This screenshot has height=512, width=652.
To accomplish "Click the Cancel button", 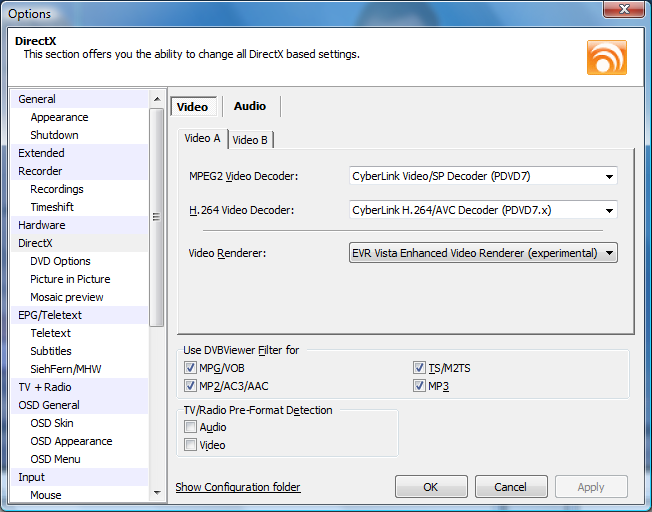I will pyautogui.click(x=511, y=487).
